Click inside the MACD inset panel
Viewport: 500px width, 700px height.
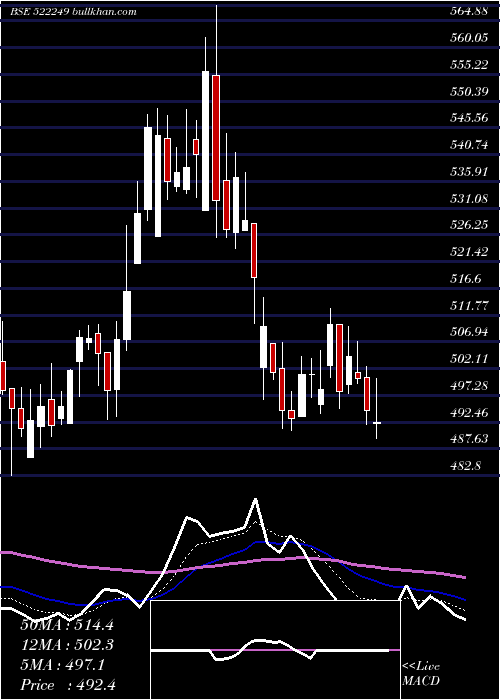276,650
